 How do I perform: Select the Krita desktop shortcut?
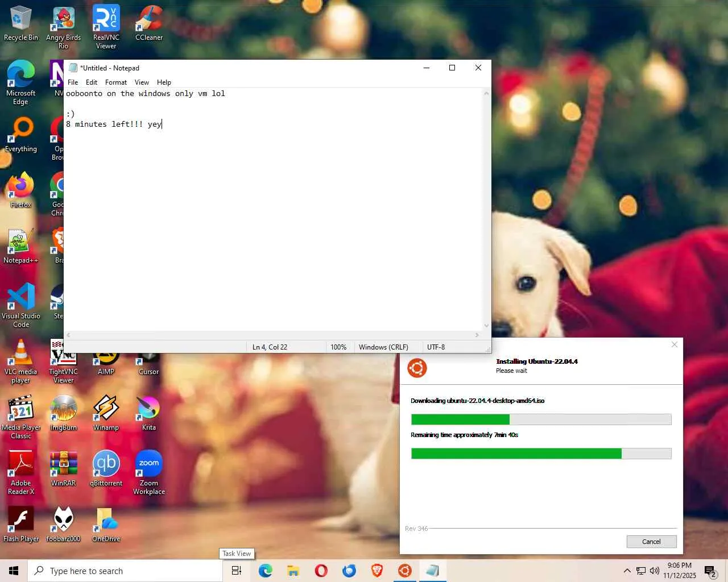149,413
